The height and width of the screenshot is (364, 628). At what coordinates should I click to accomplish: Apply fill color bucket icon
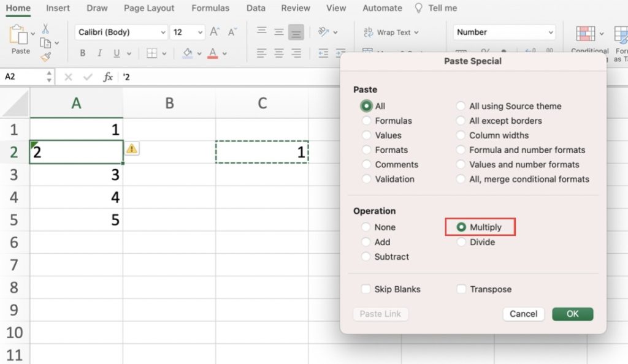click(x=188, y=53)
